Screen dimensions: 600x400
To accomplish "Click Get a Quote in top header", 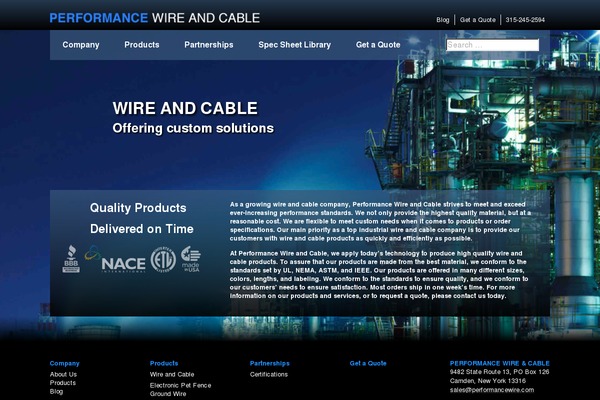I will click(x=478, y=20).
